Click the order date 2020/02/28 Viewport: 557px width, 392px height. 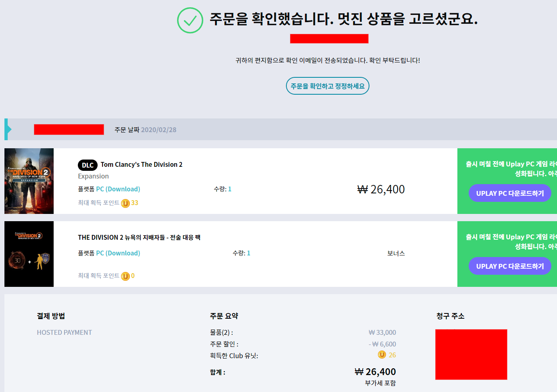(x=159, y=130)
